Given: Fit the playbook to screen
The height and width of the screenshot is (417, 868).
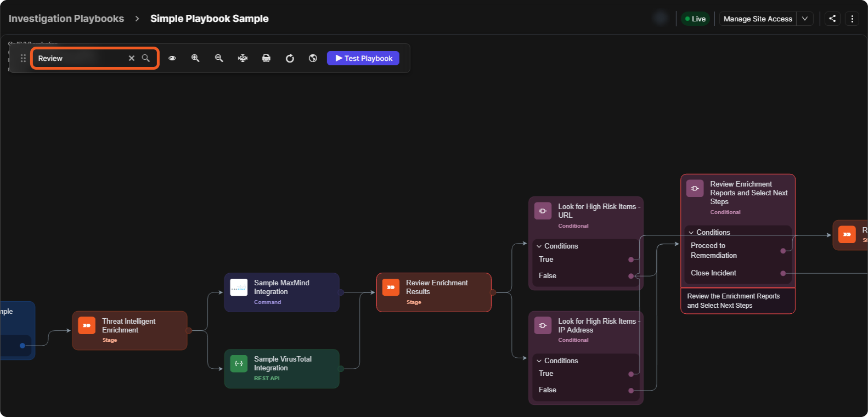Looking at the screenshot, I should tap(243, 58).
